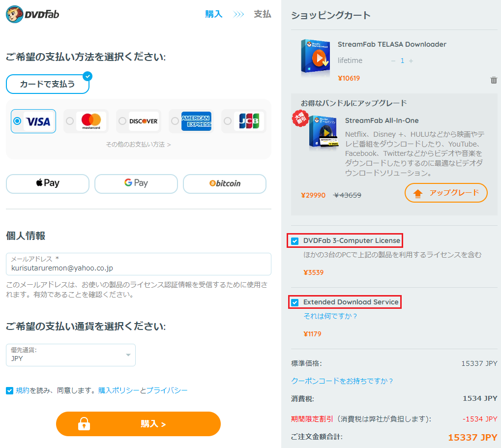501x448 pixels.
Task: Click the -1534 JPY discount amount
Action: point(480,419)
